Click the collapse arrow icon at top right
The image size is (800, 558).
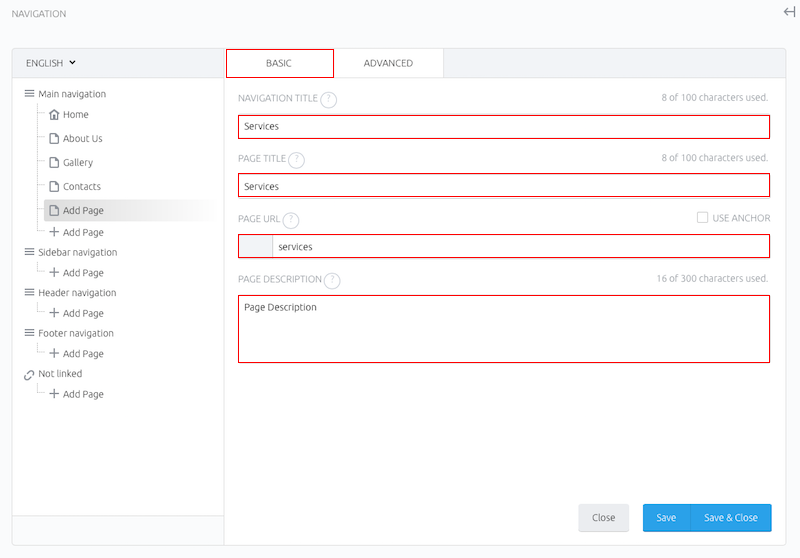tap(789, 12)
